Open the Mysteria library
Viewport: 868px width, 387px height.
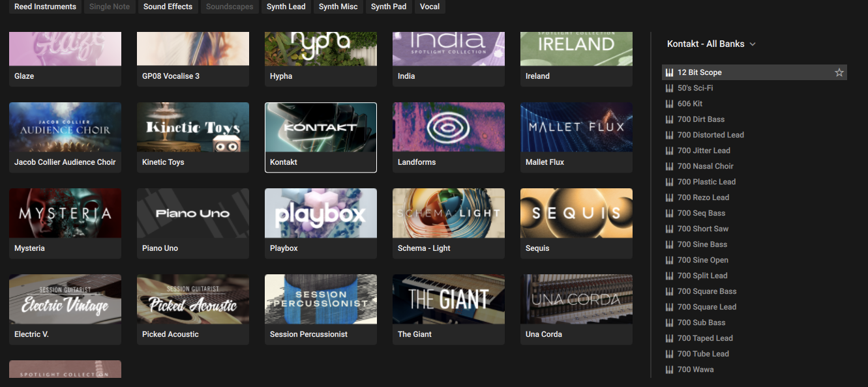pyautogui.click(x=65, y=223)
